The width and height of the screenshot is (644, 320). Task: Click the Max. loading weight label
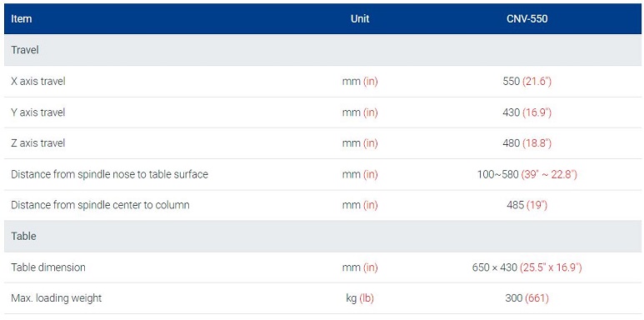(57, 298)
